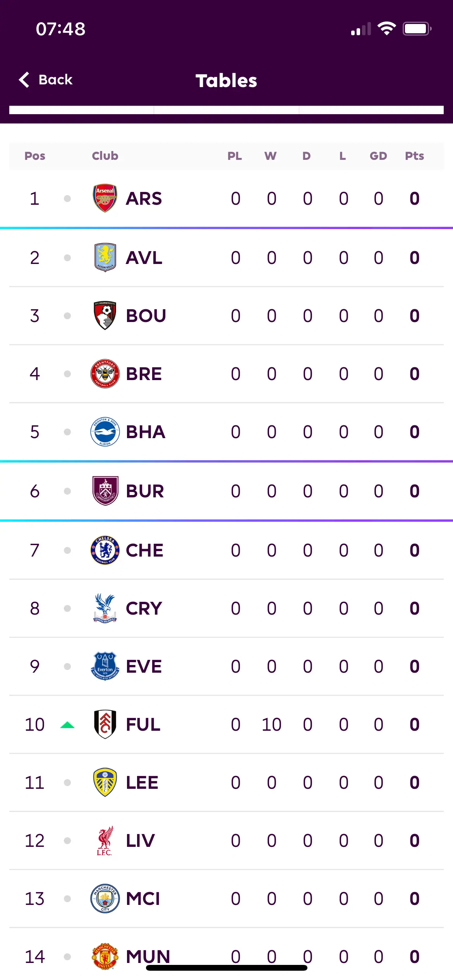Tap the Burnley club crest
Screen dimensions: 453x980
click(105, 491)
